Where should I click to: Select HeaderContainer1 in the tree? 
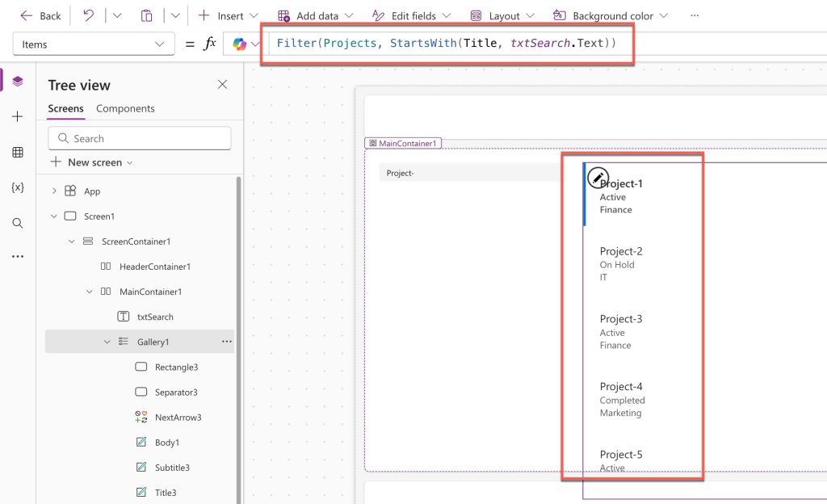coord(154,267)
